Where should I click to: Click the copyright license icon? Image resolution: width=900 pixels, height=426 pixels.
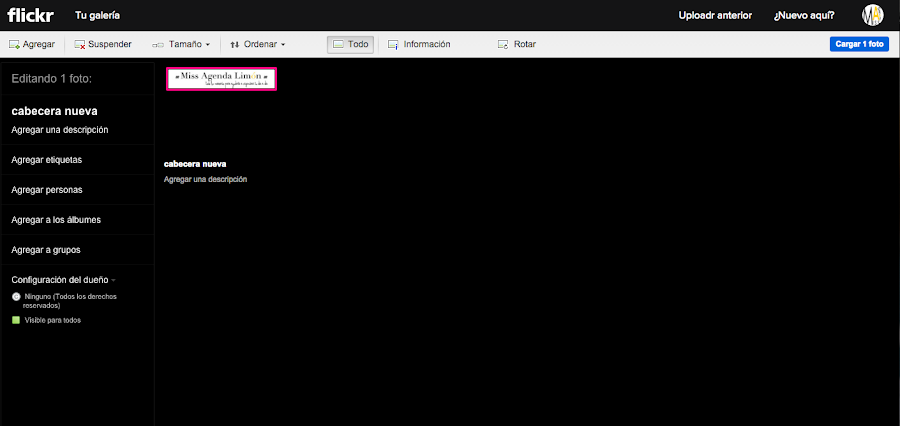(x=16, y=297)
